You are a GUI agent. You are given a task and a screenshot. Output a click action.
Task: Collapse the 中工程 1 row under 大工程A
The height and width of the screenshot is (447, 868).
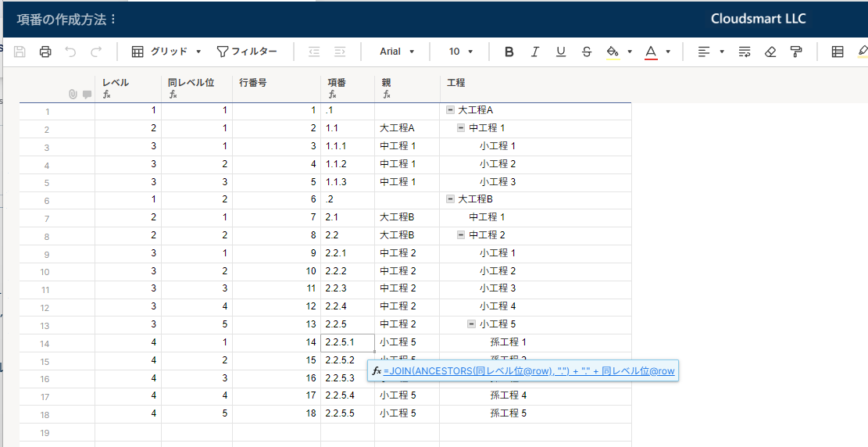(461, 128)
